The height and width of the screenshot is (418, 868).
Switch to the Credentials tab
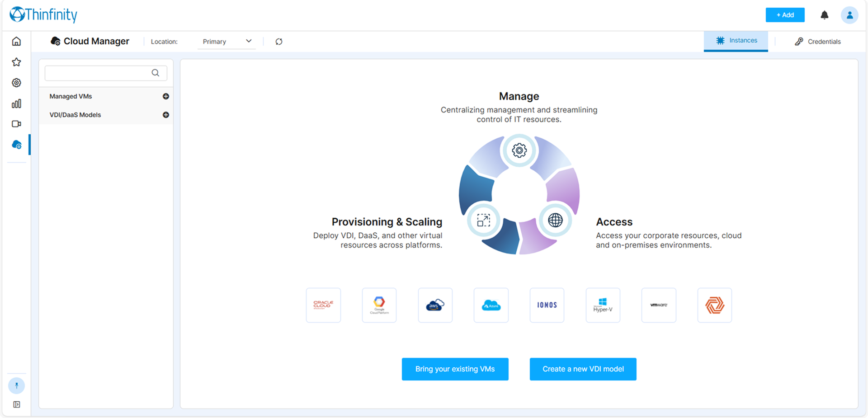tap(817, 42)
